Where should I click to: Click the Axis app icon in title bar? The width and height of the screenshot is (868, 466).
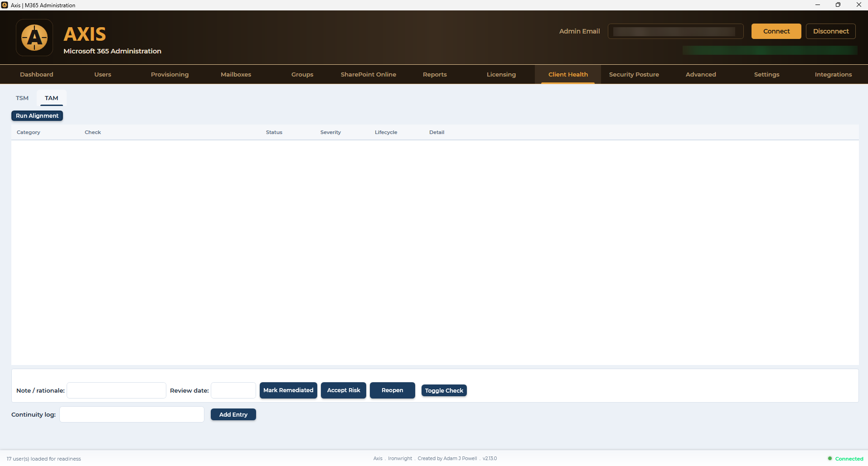pos(5,5)
